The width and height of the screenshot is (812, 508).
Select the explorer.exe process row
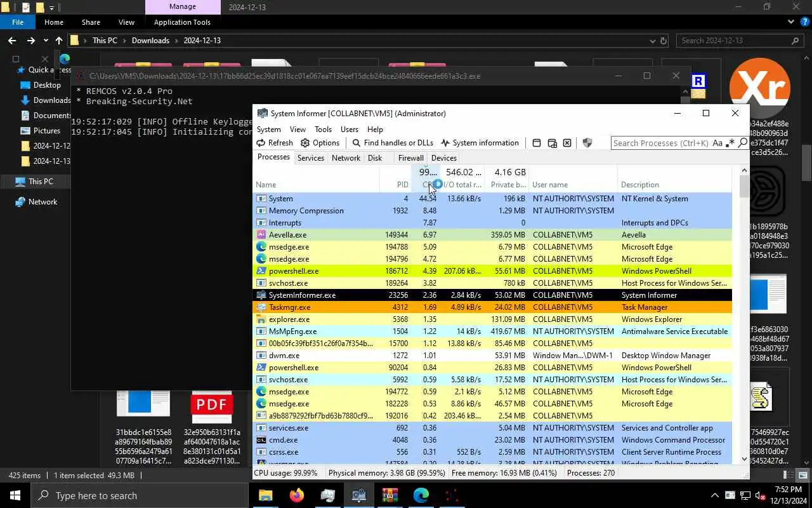492,319
